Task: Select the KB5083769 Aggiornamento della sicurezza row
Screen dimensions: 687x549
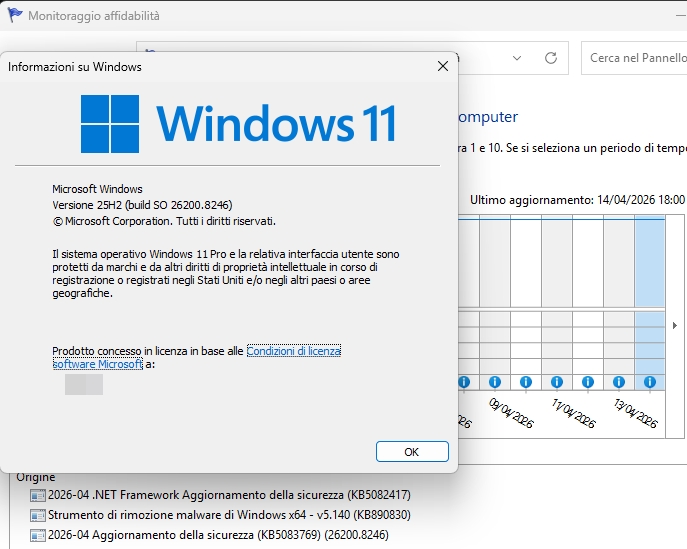Action: tap(209, 535)
